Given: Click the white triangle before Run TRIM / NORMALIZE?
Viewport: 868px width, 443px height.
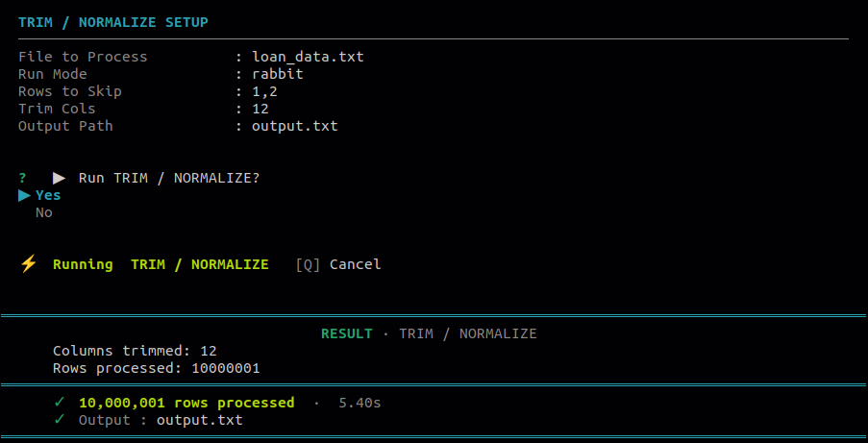Looking at the screenshot, I should 60,179.
